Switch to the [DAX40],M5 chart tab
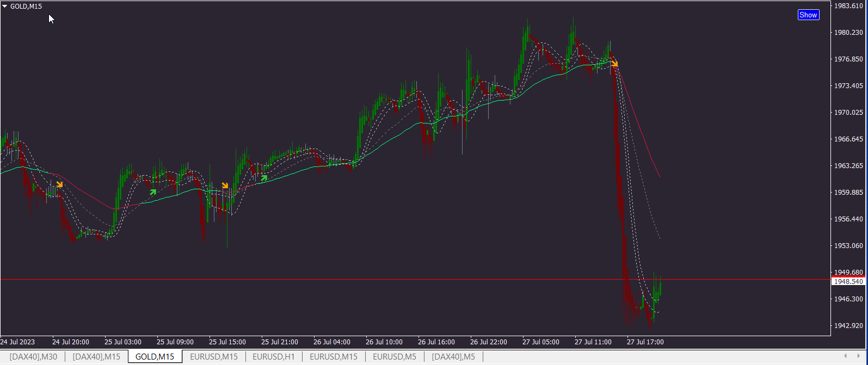Viewport: 868px width, 365px height. tap(453, 357)
